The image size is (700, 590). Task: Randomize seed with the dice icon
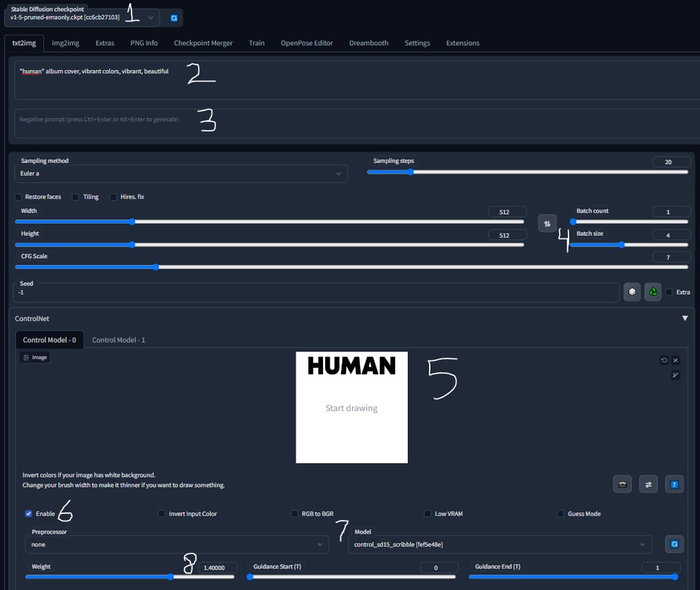pos(632,292)
